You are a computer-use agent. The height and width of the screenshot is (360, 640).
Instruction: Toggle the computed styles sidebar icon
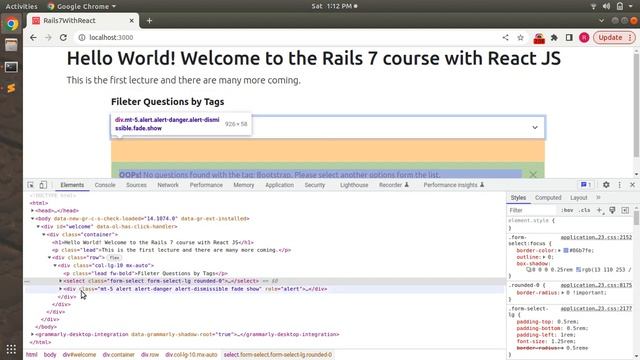pos(625,210)
